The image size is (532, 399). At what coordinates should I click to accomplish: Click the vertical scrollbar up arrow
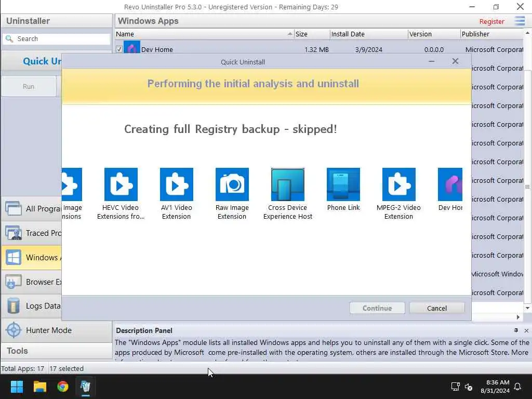[527, 33]
